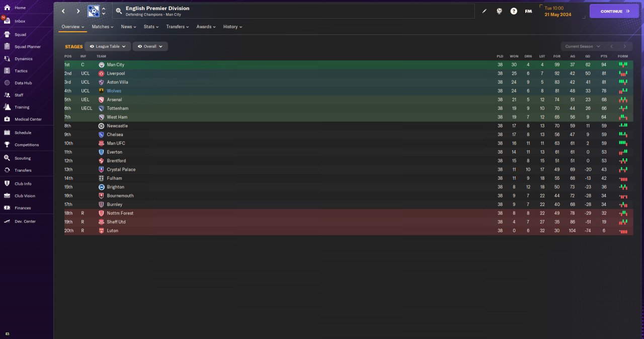Open the Dev. Center icon
The width and height of the screenshot is (644, 339).
[7, 222]
